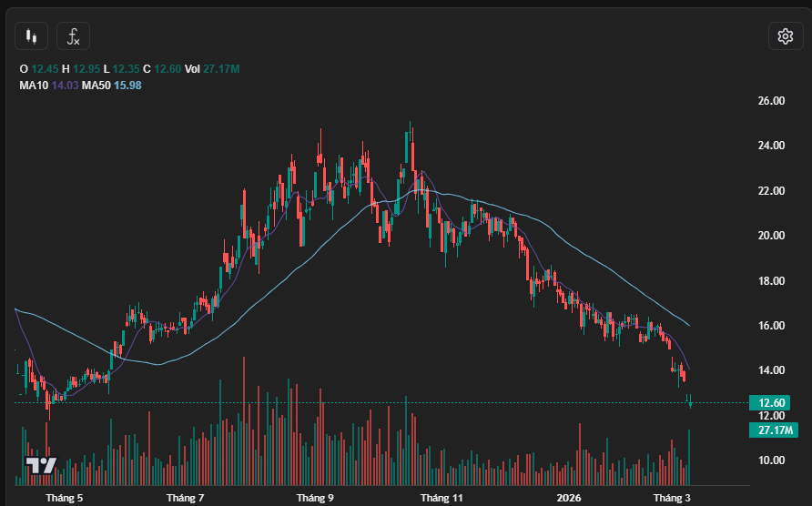Viewport: 812px width, 506px height.
Task: Click the TradingView logo
Action: click(41, 465)
